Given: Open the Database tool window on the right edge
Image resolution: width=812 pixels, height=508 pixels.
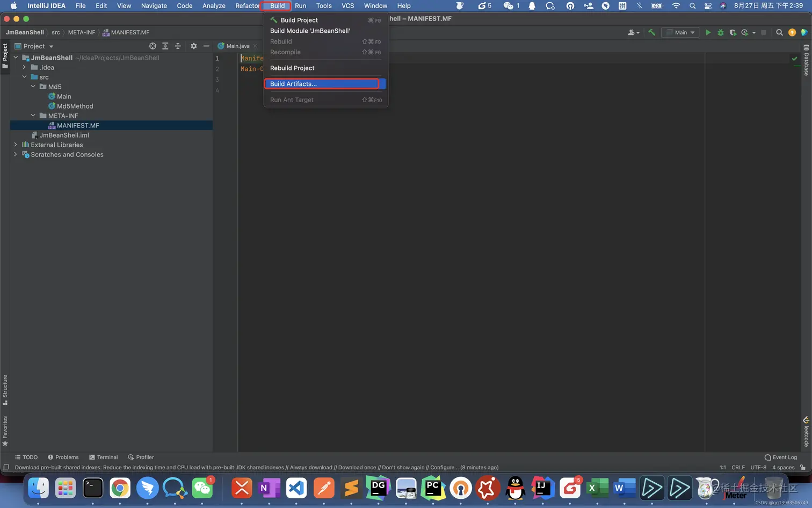Looking at the screenshot, I should coord(806,60).
